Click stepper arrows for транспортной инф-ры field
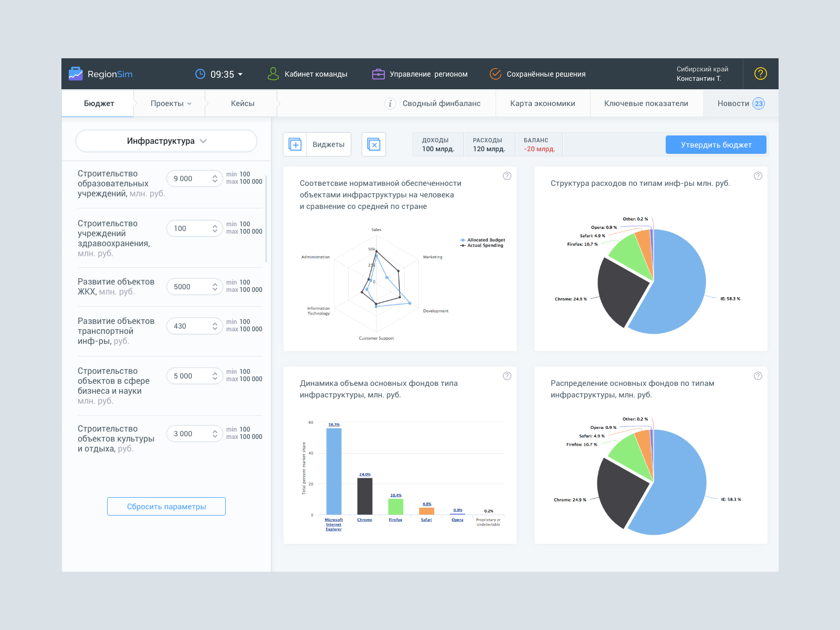The width and height of the screenshot is (840, 630). (215, 326)
